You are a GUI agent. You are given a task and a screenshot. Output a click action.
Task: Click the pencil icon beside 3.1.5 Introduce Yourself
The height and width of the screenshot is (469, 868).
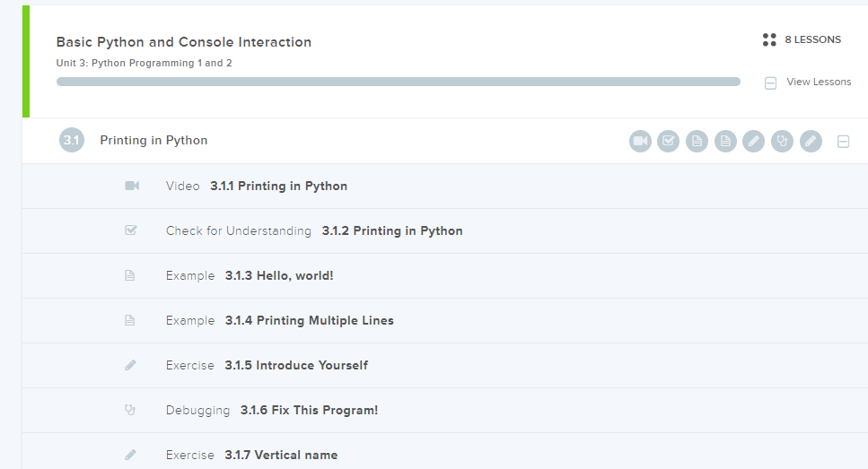point(130,365)
